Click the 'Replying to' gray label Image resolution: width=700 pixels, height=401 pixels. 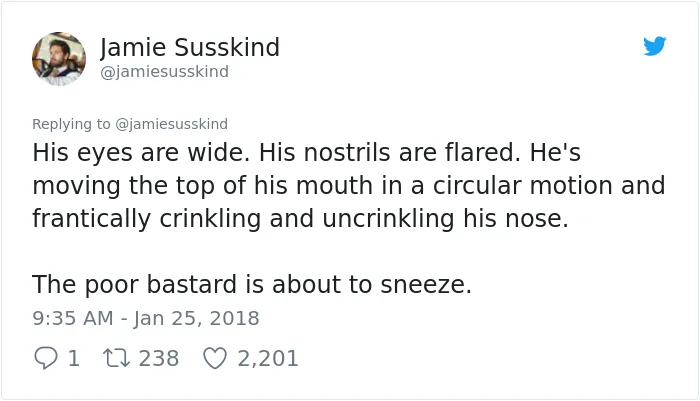(71, 124)
